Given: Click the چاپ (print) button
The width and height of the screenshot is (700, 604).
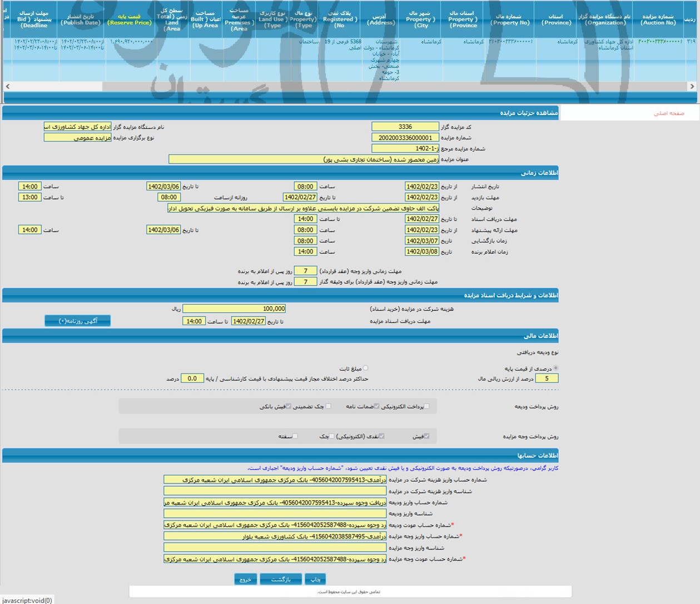Looking at the screenshot, I should pos(315,579).
